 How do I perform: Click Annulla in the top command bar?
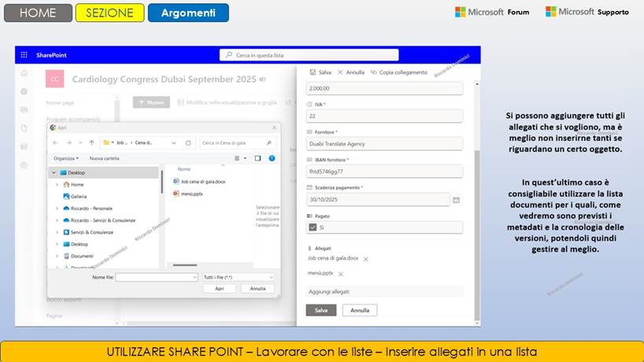click(x=351, y=72)
